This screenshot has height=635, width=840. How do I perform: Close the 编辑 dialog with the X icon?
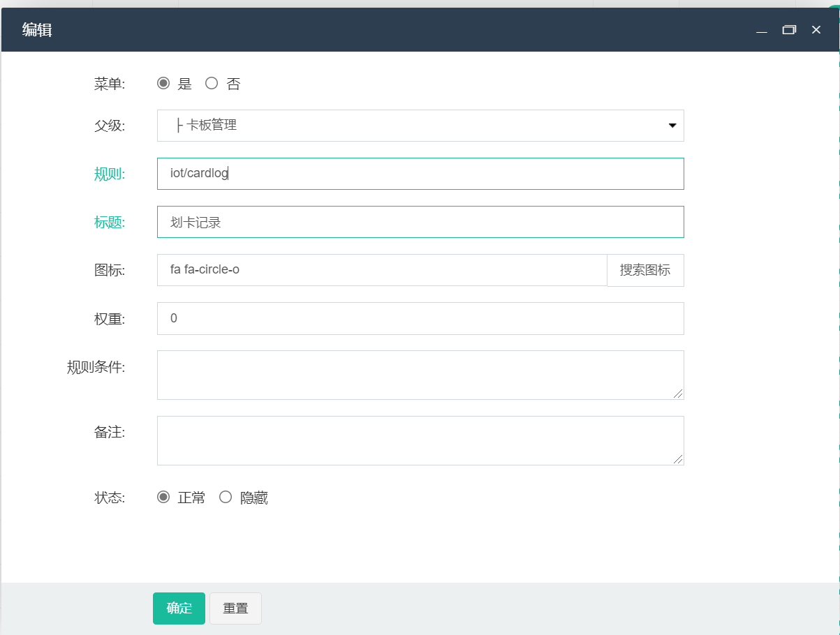click(816, 30)
